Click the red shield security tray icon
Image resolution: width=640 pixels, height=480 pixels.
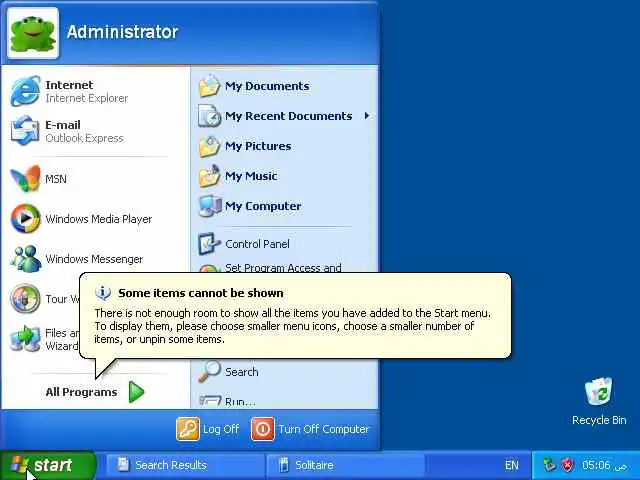click(567, 465)
